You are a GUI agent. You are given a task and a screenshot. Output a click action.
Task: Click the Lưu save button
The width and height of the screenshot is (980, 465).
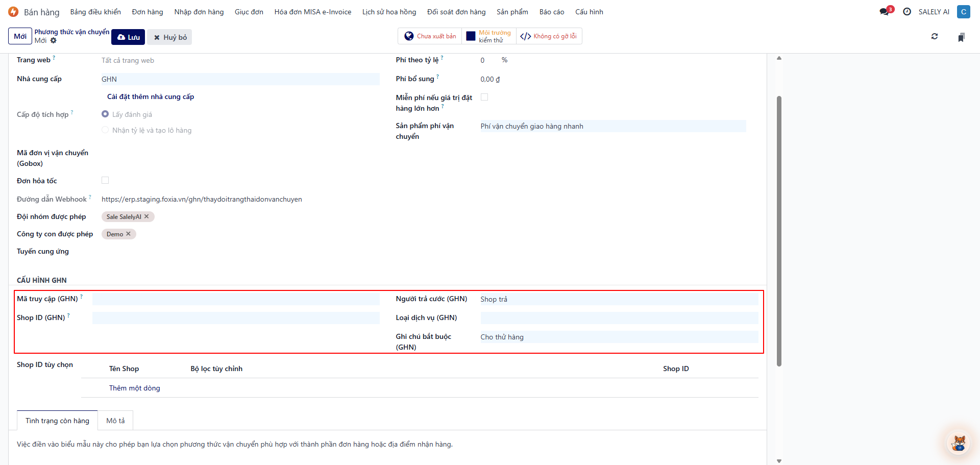coord(129,37)
